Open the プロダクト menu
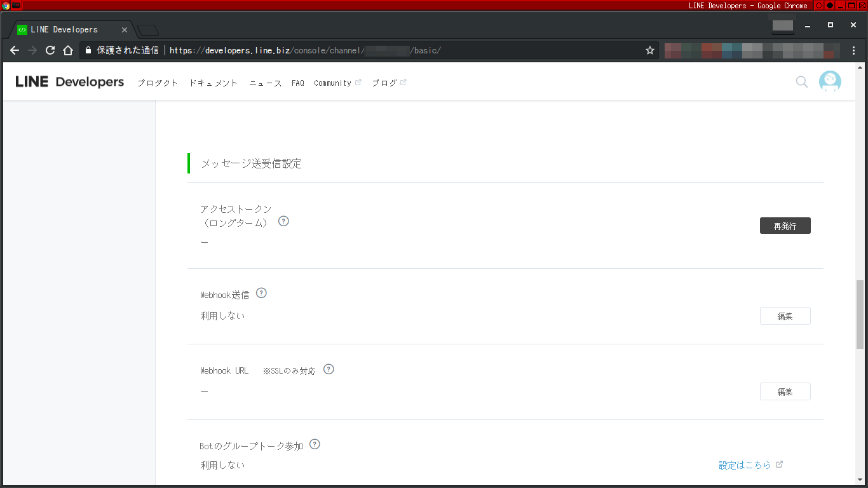This screenshot has width=868, height=488. [x=157, y=83]
